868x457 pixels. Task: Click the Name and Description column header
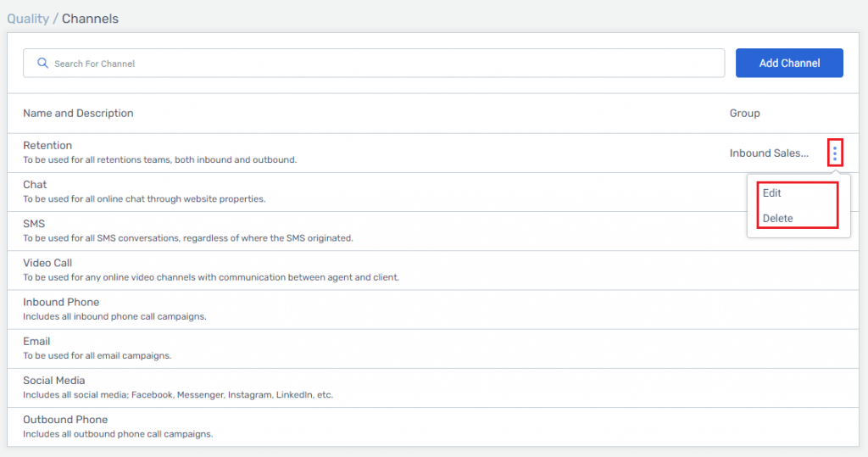(x=78, y=113)
